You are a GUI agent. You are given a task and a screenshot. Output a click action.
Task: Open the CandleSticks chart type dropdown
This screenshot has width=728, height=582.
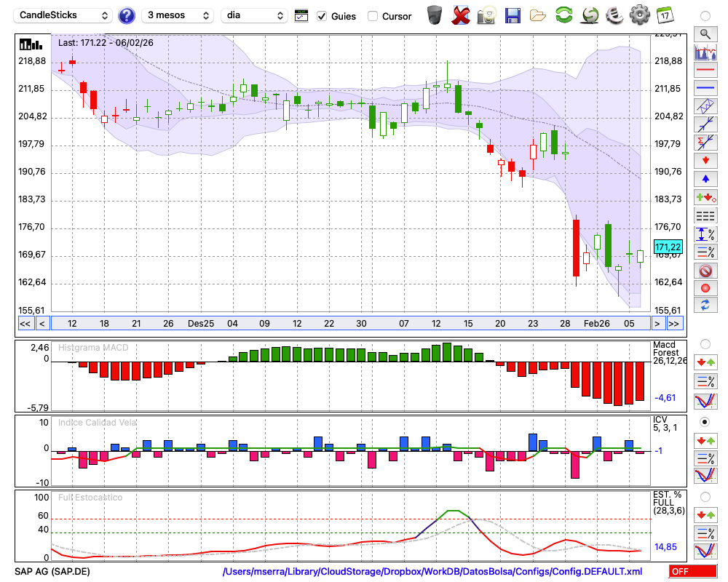(x=63, y=15)
